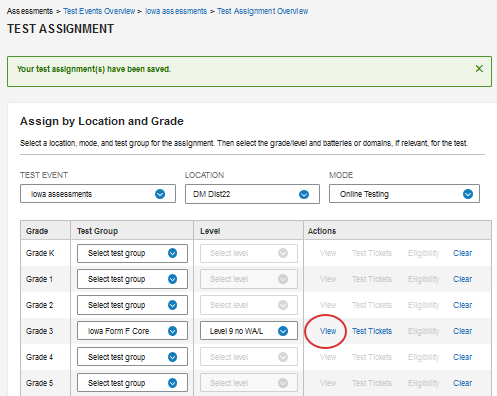Click Grade 5 disabled level dropdown
The height and width of the screenshot is (396, 497).
(249, 383)
